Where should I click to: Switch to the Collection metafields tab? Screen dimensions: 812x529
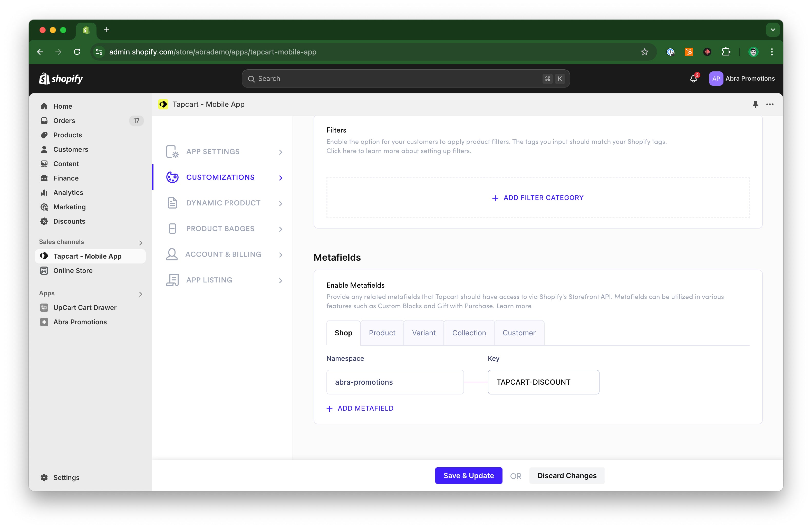click(x=469, y=333)
